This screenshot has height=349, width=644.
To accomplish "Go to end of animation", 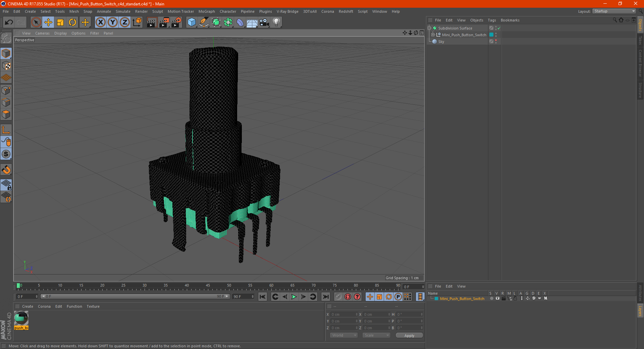I will (x=326, y=297).
